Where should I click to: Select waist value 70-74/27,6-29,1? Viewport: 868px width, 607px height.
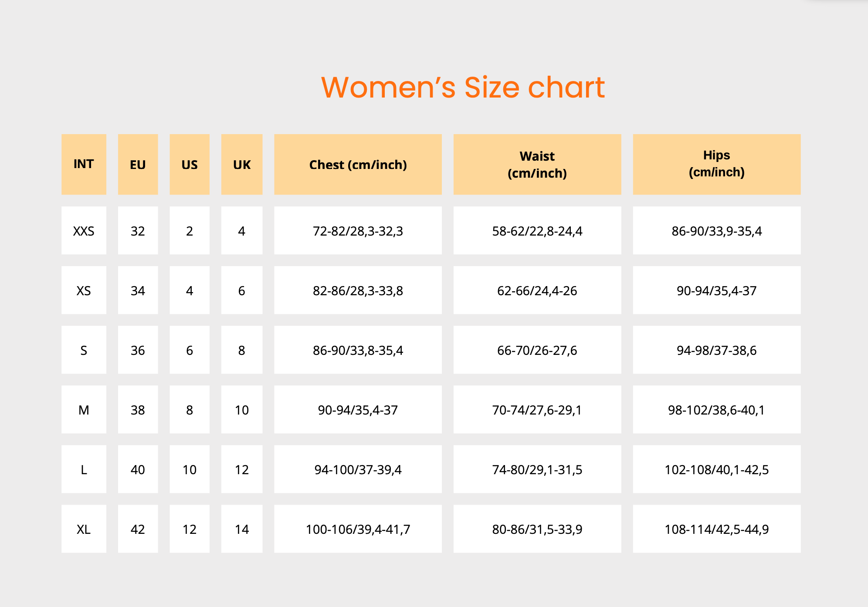click(x=537, y=410)
